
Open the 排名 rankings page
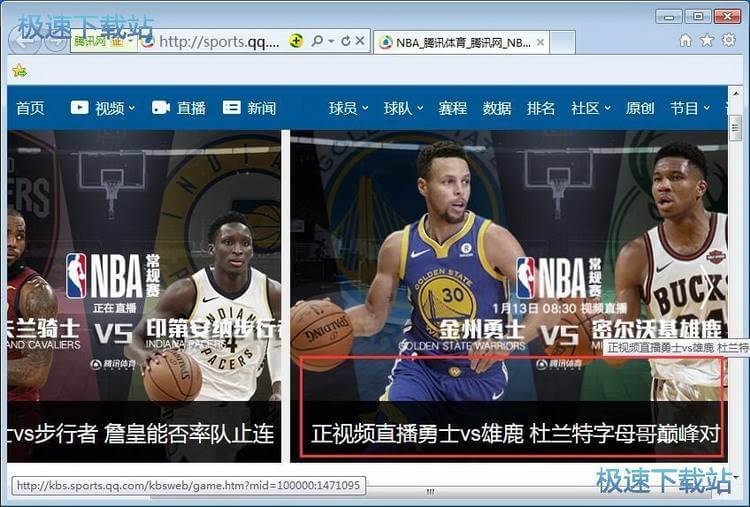point(540,108)
